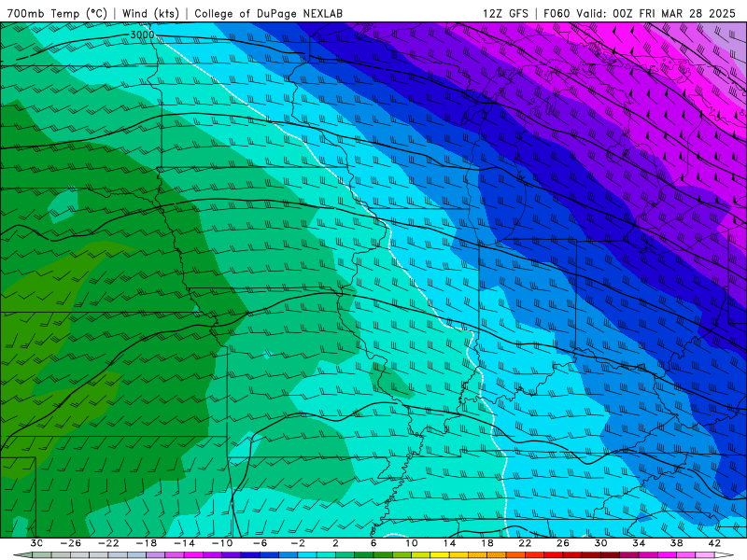Select the cyan swatch below the '-2' label
This screenshot has width=747, height=560.
click(x=307, y=554)
